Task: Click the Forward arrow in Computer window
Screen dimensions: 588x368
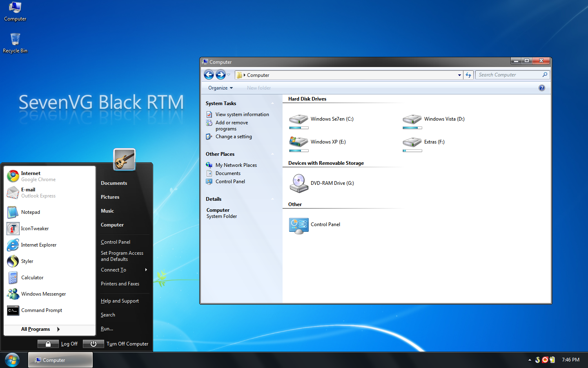Action: pyautogui.click(x=220, y=75)
